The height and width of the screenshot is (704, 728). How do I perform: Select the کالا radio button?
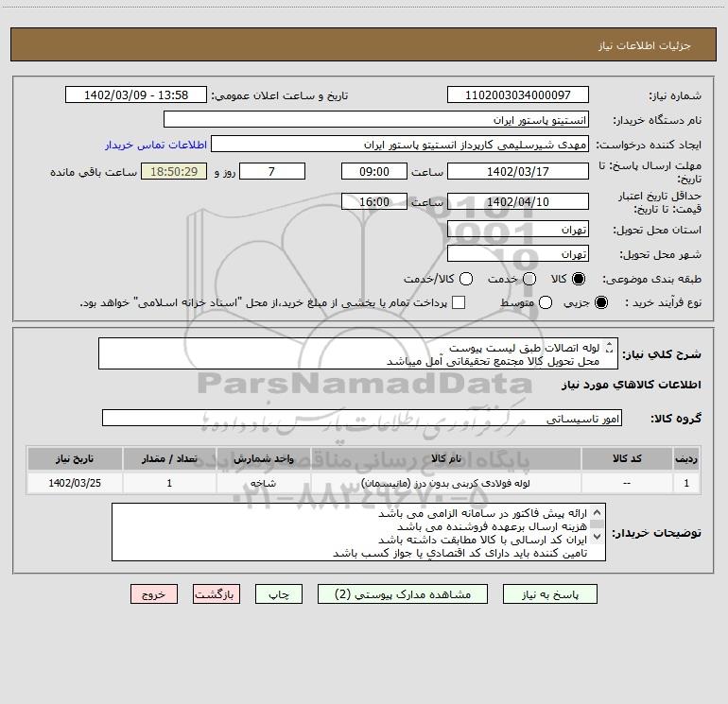(x=579, y=279)
